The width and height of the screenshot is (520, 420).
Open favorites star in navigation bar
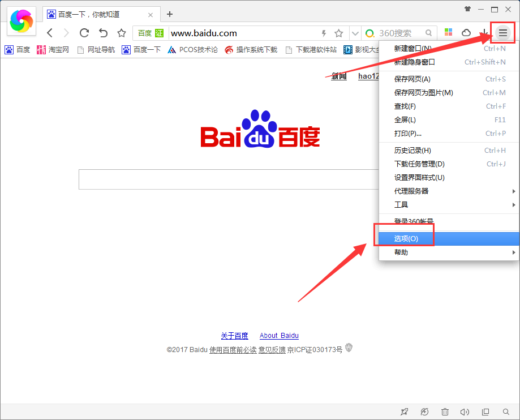(x=122, y=33)
